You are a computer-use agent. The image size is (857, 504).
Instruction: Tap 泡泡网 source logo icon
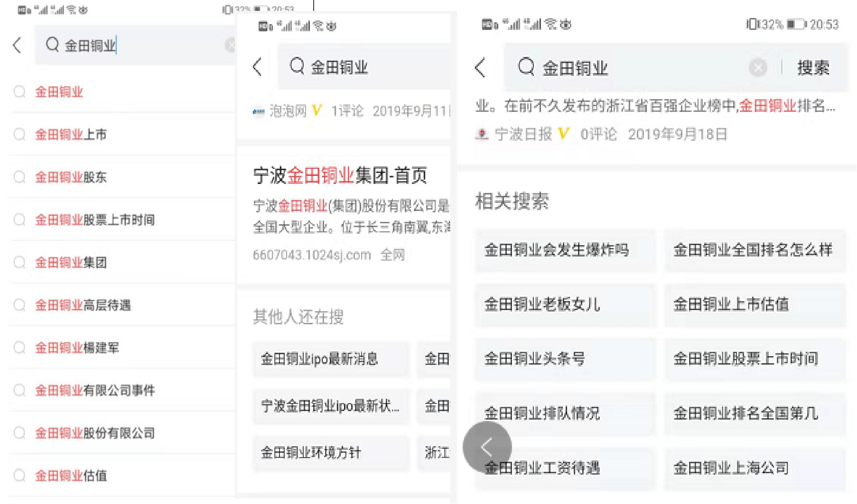pos(259,111)
